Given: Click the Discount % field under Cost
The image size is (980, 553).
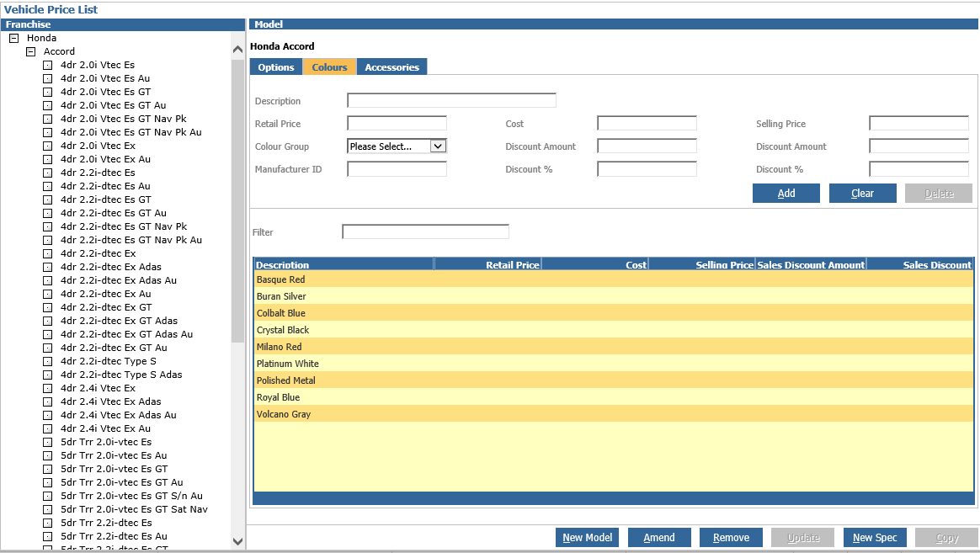Looking at the screenshot, I should (647, 168).
